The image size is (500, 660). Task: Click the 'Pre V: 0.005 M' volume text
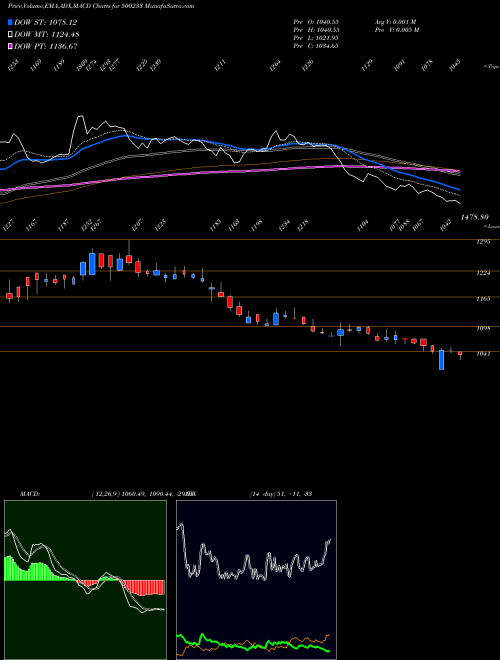pos(397,30)
